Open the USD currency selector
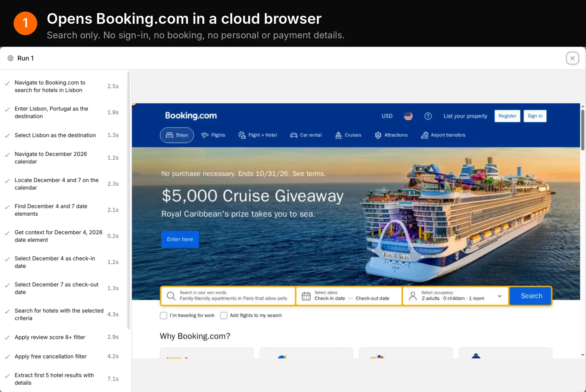Viewport: 586px width, 392px height. [387, 116]
